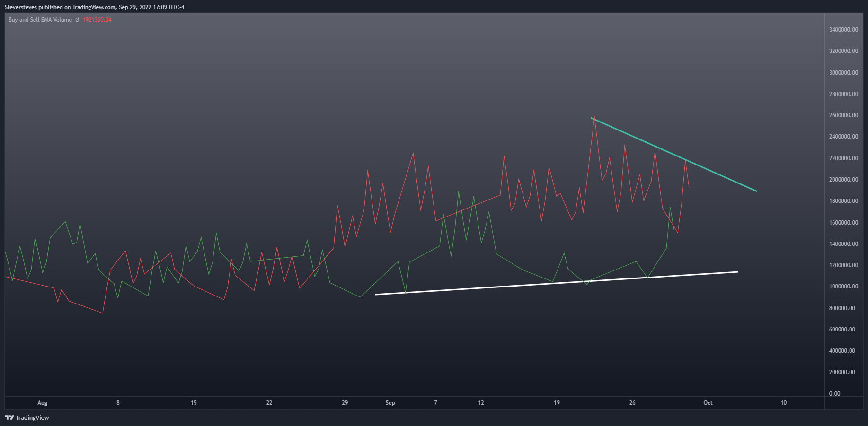The image size is (868, 426).
Task: Click the 600000.00 price axis label
Action: coord(842,330)
